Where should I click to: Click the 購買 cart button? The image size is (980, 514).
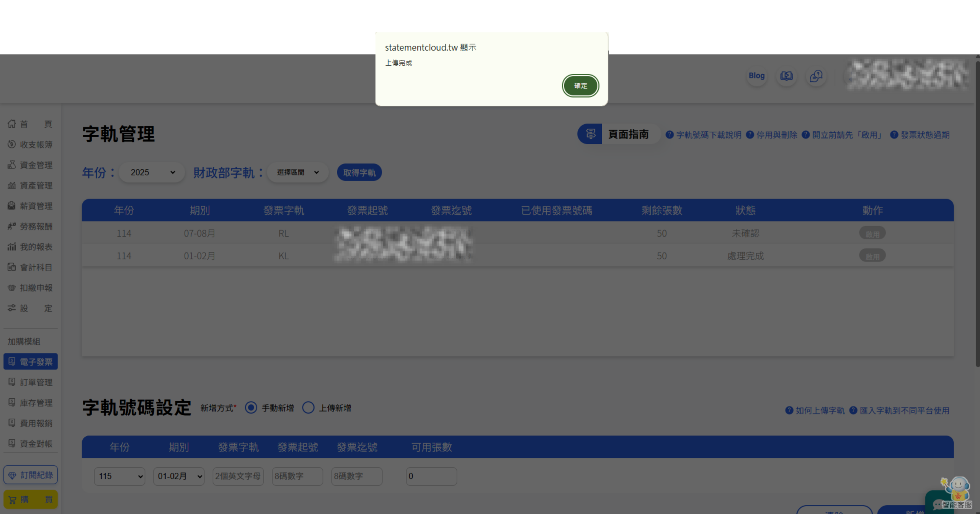[30, 499]
